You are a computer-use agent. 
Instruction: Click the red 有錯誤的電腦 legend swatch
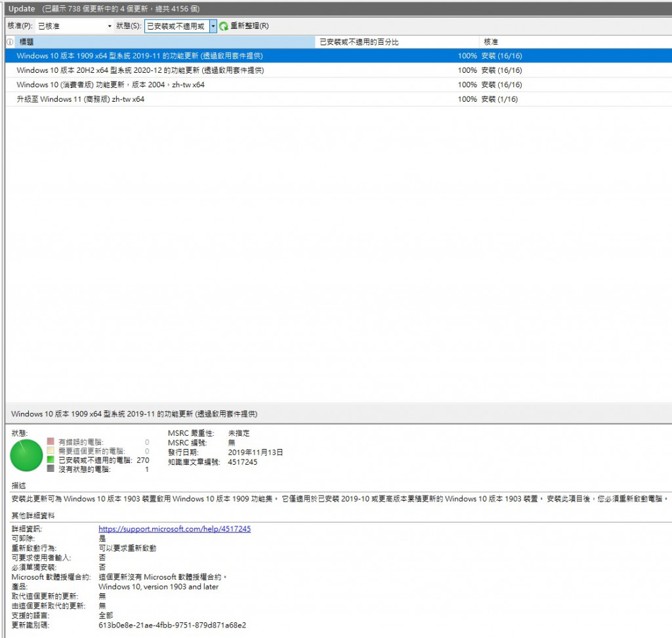(x=51, y=441)
